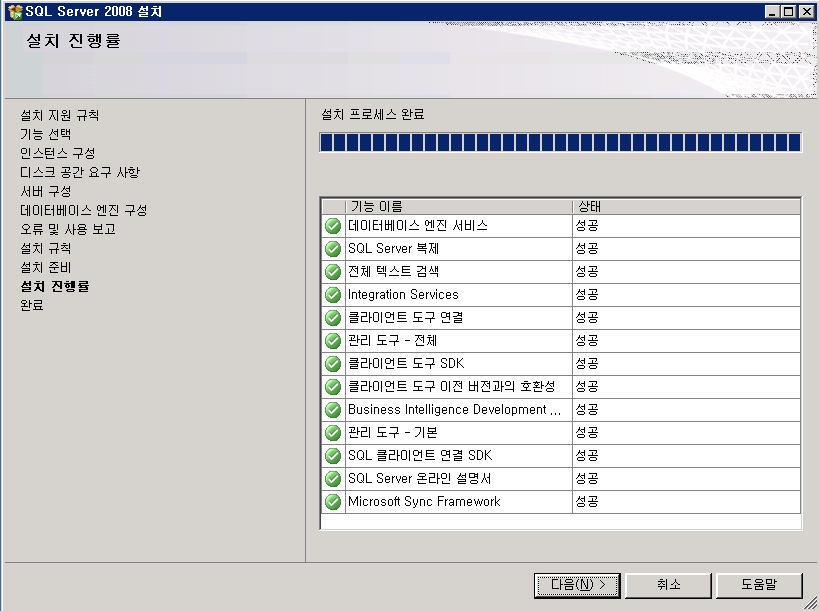Click the 상태 column header
The width and height of the screenshot is (819, 611).
(x=686, y=207)
